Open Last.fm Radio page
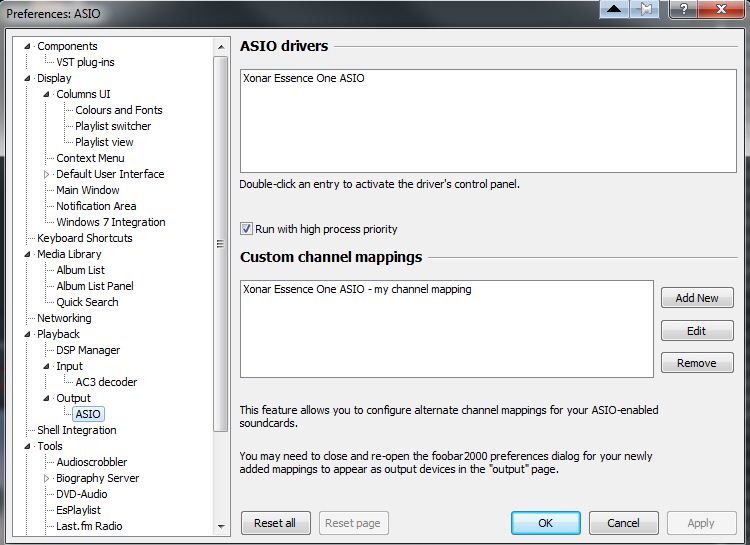Viewport: 750px width, 545px height. (x=89, y=526)
